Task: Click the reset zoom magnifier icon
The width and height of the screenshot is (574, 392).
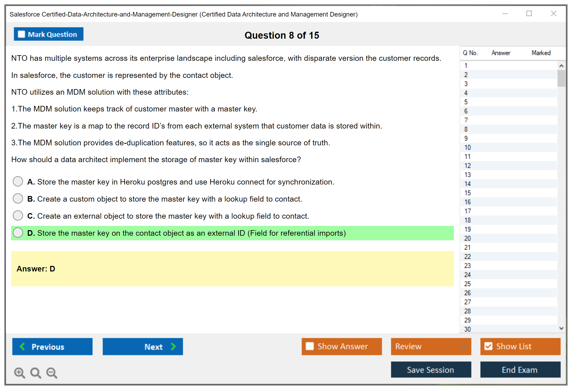Action: click(x=35, y=373)
